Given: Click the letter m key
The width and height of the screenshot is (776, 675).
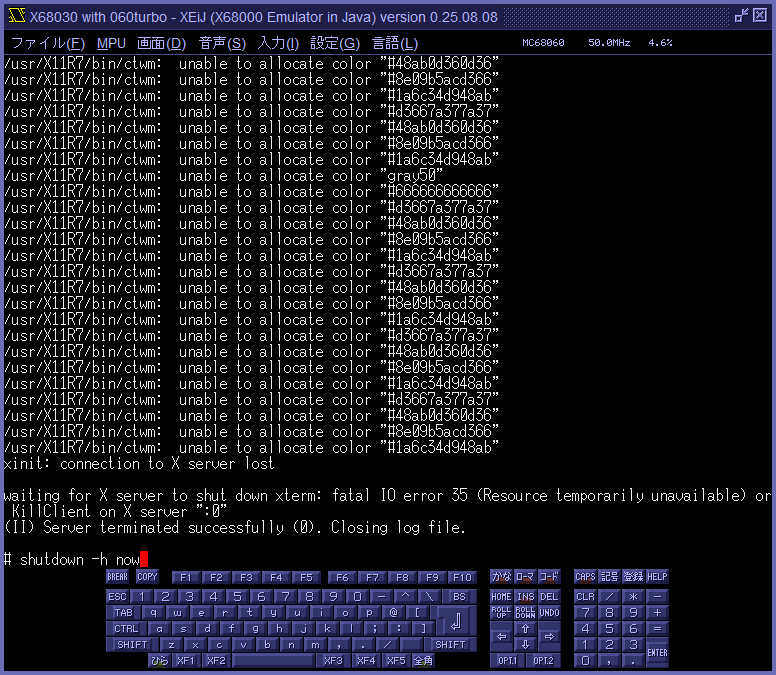Looking at the screenshot, I should coord(315,644).
